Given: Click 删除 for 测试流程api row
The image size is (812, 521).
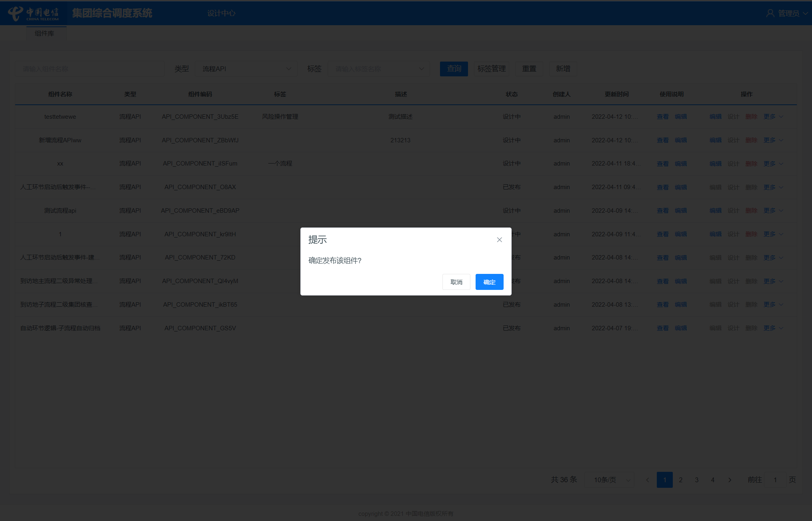Looking at the screenshot, I should [x=751, y=211].
